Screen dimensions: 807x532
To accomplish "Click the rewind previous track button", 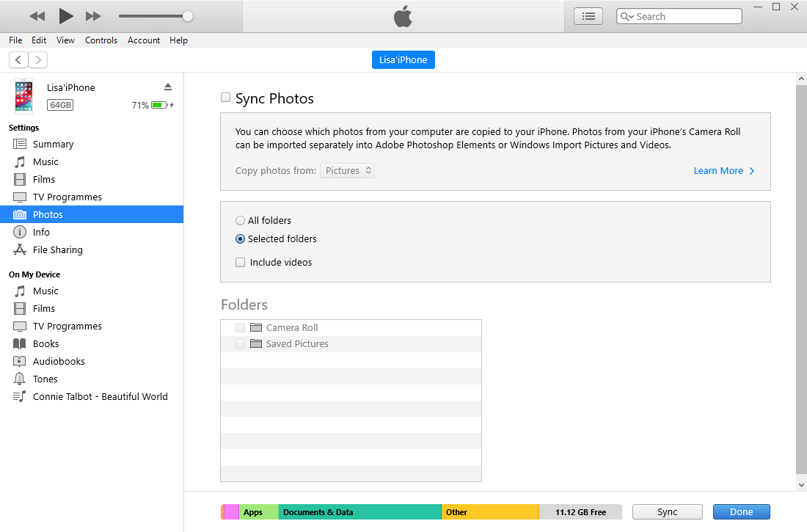I will click(x=37, y=16).
